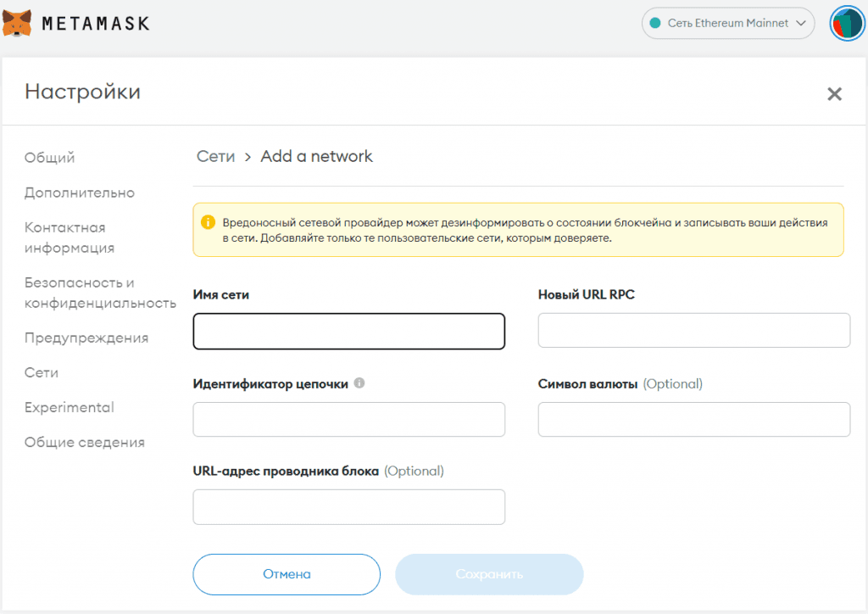Viewport: 868px width, 614px height.
Task: Focus the Идентификатор цепочки input field
Action: click(x=348, y=419)
